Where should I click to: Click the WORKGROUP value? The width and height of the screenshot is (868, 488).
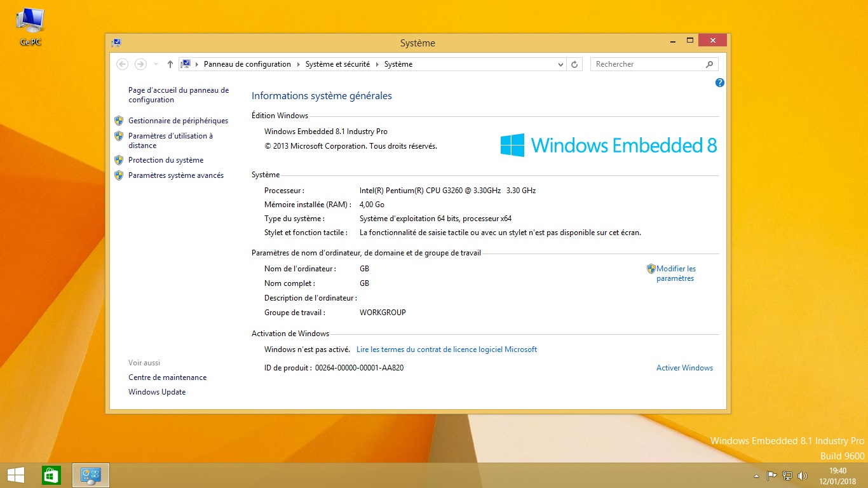[383, 313]
